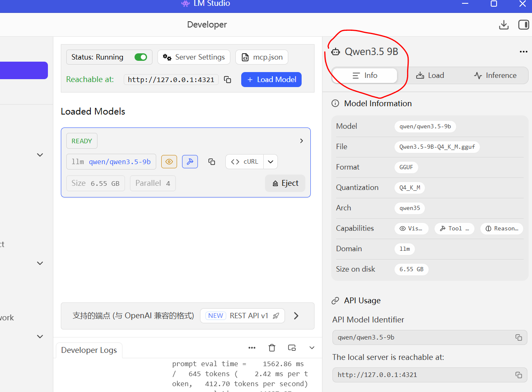
Task: Click the qwen/qwen3.5-9b Model value
Action: pos(425,126)
